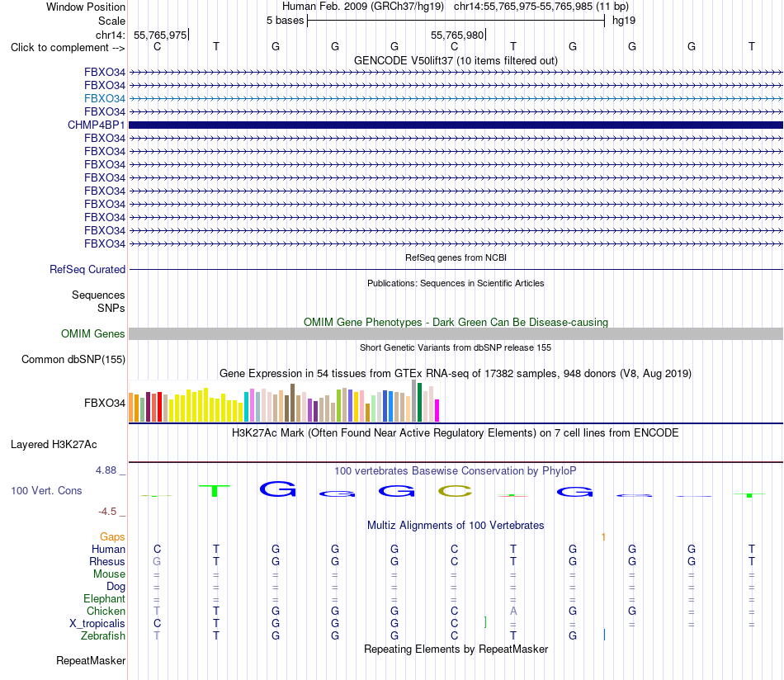Click the dark brown bar in GTEx chart
Viewport: 784px width, 680px height.
(292, 403)
